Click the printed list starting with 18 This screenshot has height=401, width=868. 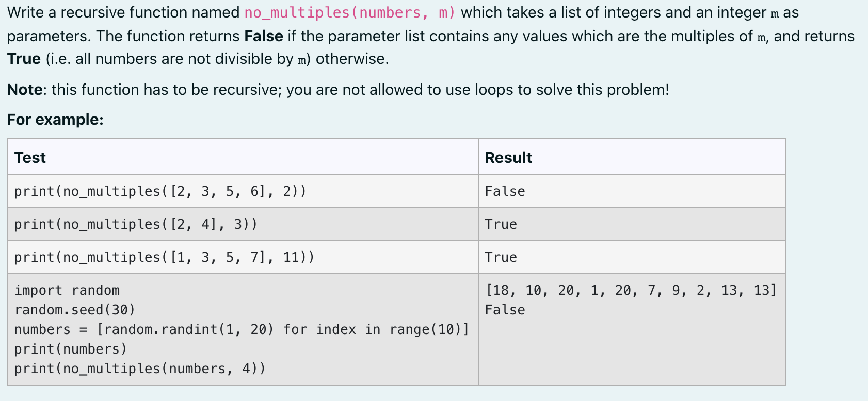tap(631, 290)
